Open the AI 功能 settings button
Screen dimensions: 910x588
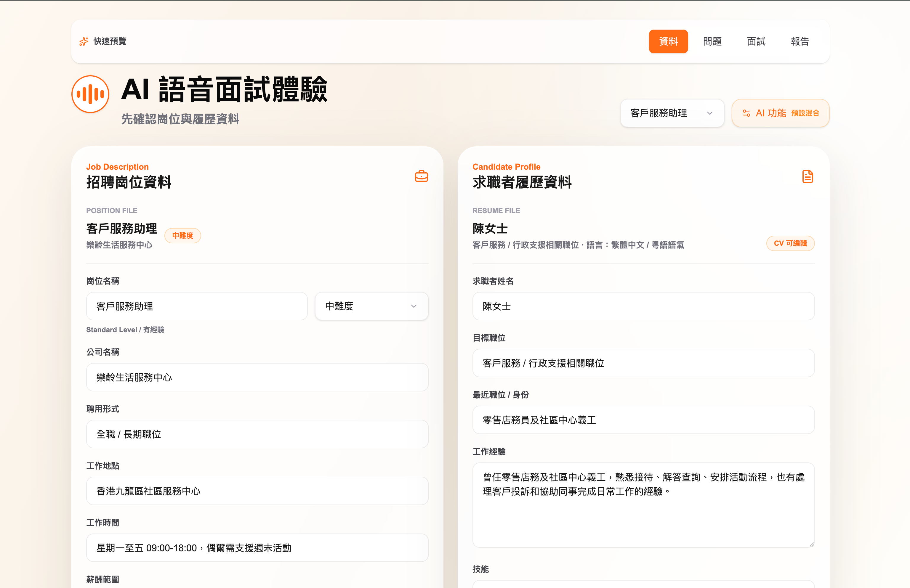(x=781, y=113)
